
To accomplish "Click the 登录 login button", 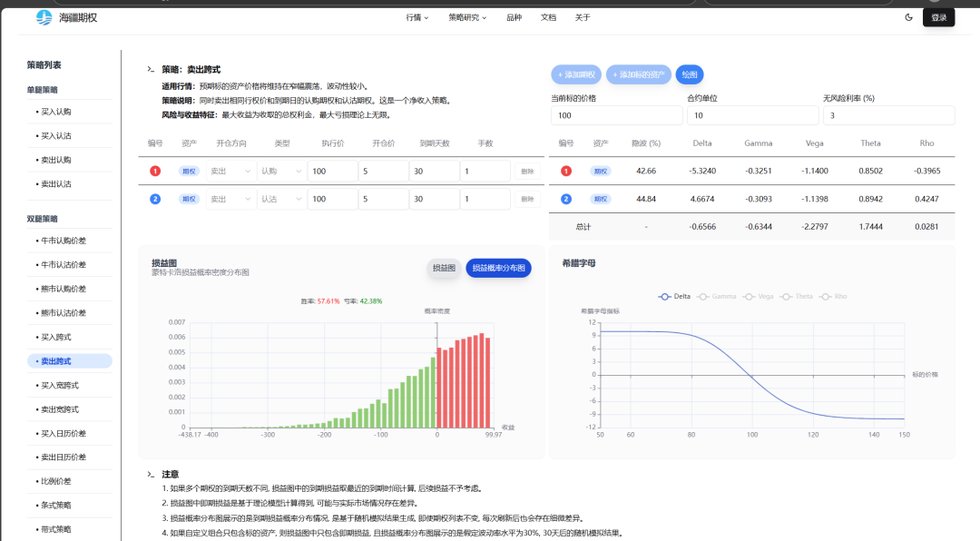I will pyautogui.click(x=938, y=17).
